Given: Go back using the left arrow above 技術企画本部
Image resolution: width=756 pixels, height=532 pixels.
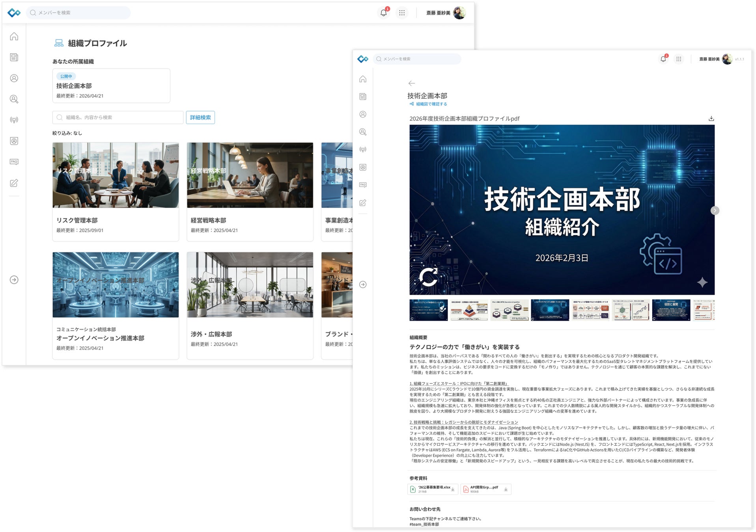Looking at the screenshot, I should [x=412, y=83].
